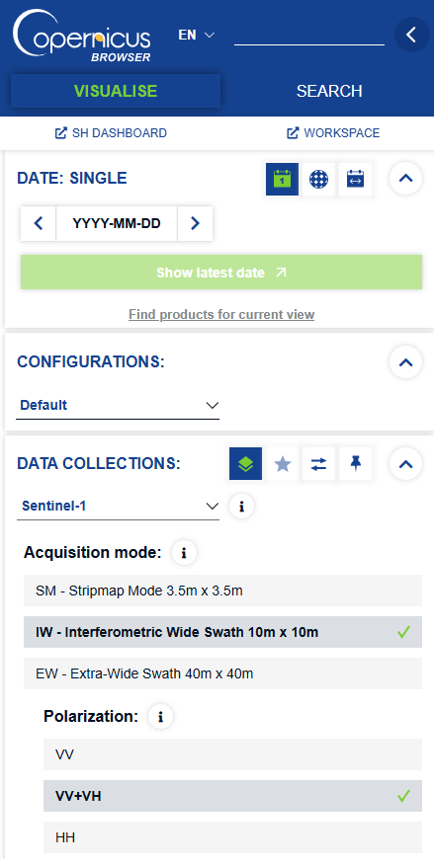434x868 pixels.
Task: Click the YYYY-MM-DD date field
Action: click(117, 223)
